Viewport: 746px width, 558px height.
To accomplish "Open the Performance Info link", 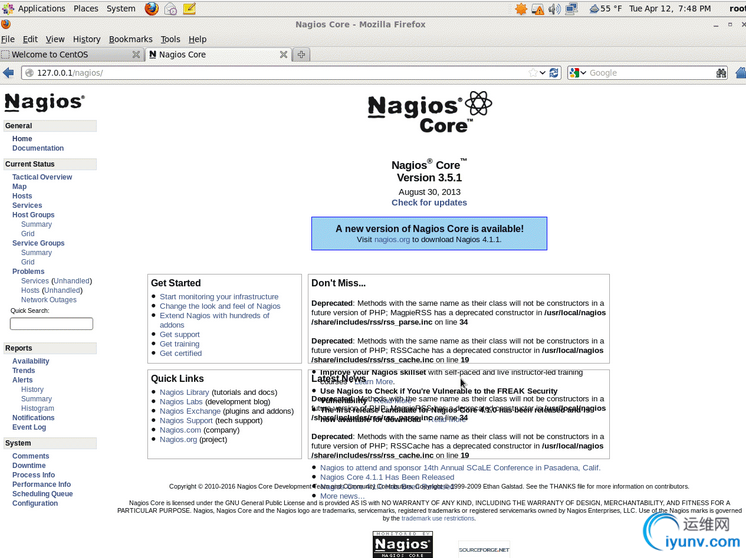I will click(x=42, y=484).
